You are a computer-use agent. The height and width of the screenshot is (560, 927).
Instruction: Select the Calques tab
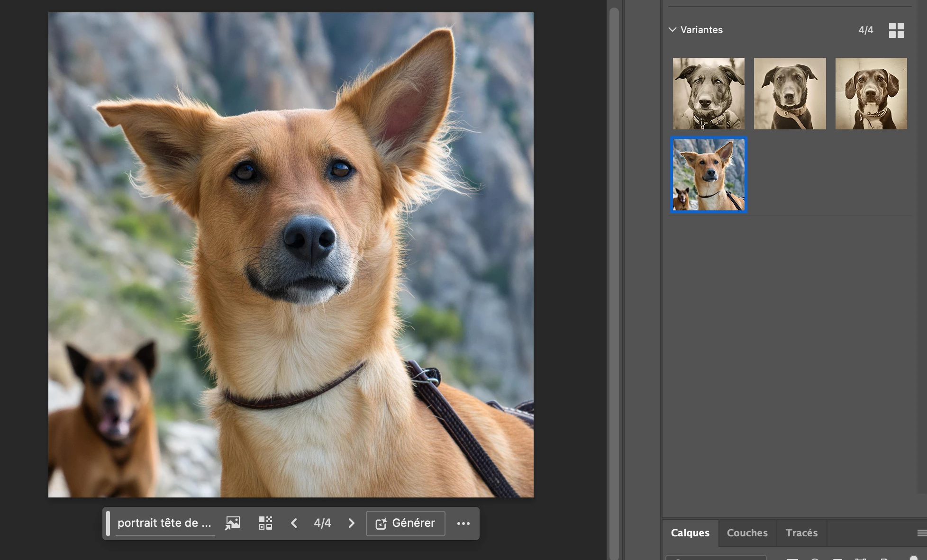[x=690, y=533]
